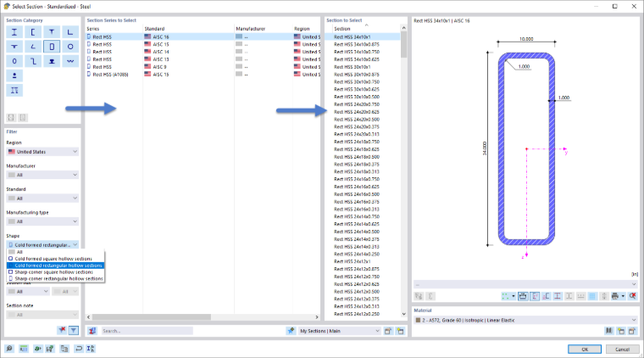Select the circular hollow section category icon
Screen dimensions: 644x358
pyautogui.click(x=70, y=47)
